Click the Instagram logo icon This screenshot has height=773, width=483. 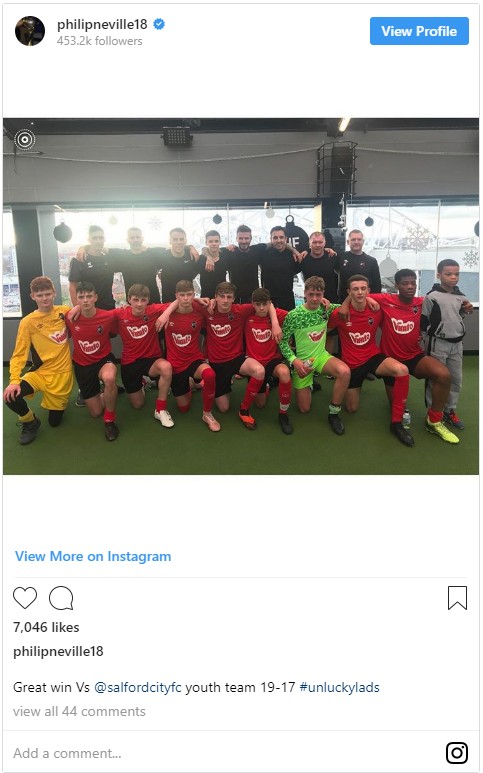457,753
